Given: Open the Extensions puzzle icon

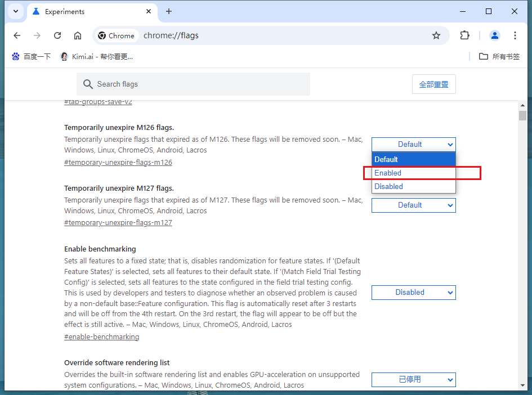Looking at the screenshot, I should (x=464, y=35).
